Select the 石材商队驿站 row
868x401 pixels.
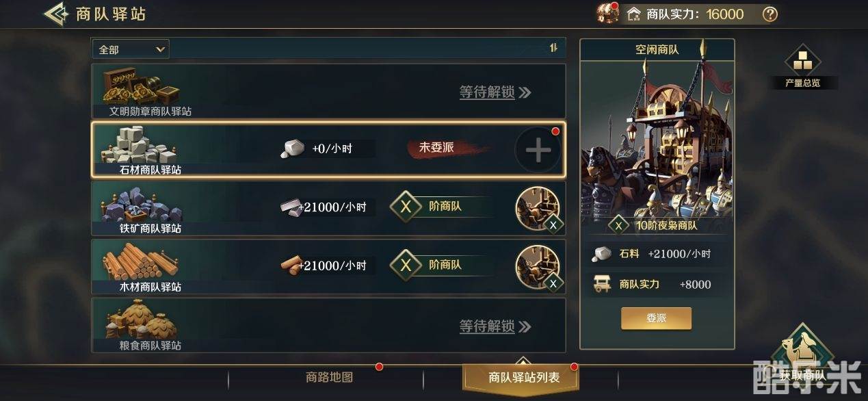pyautogui.click(x=328, y=149)
